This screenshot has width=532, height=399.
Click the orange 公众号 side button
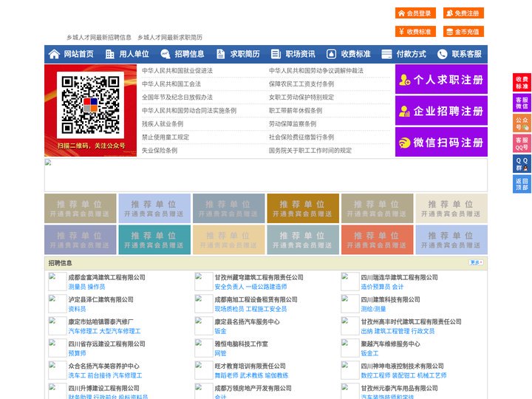coord(522,123)
